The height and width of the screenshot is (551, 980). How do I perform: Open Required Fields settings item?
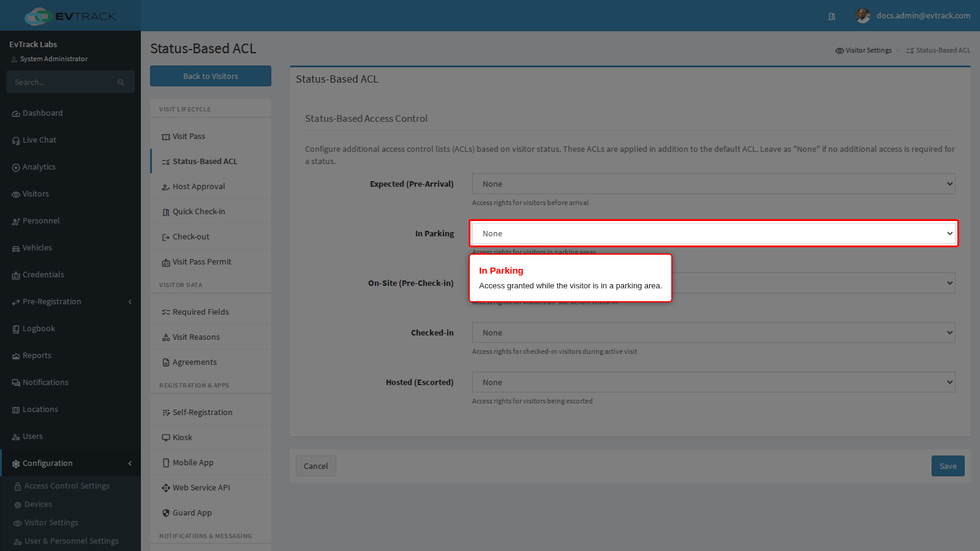(x=211, y=312)
